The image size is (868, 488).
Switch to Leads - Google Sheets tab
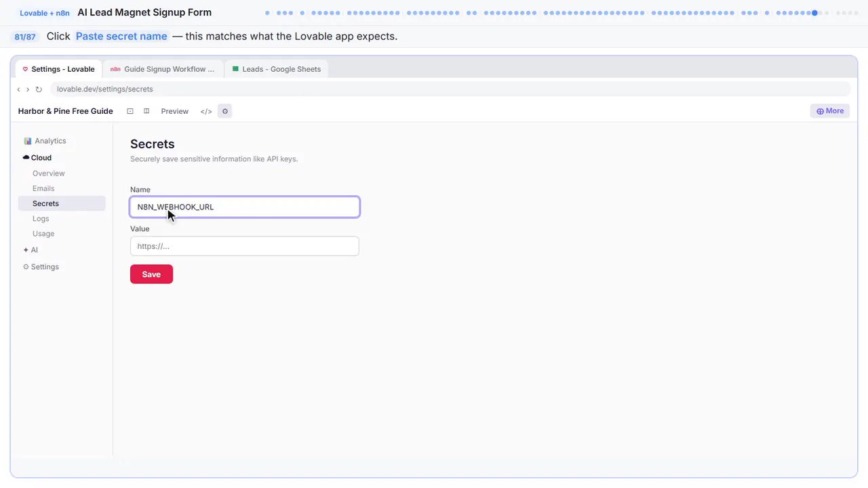tap(277, 69)
